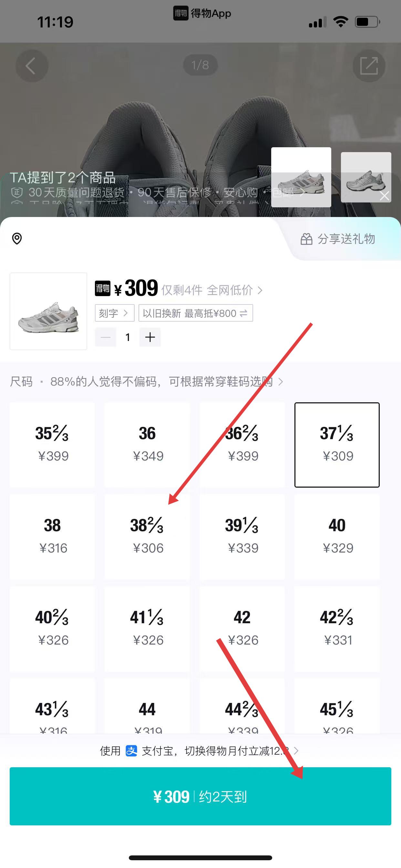Pick size 40 priced ¥329

[337, 536]
